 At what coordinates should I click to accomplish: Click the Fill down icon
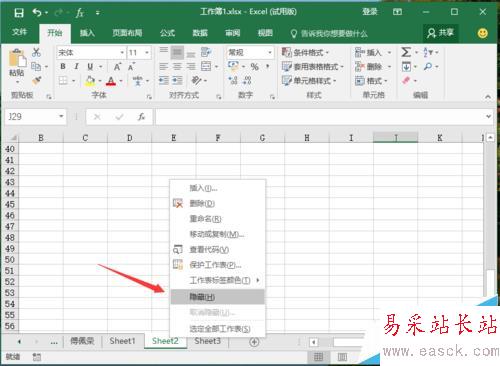coord(406,67)
